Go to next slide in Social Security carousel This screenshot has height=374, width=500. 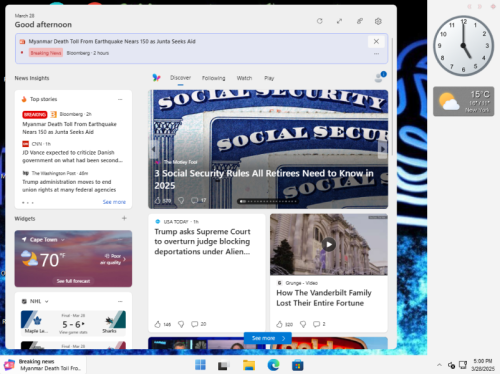click(383, 149)
